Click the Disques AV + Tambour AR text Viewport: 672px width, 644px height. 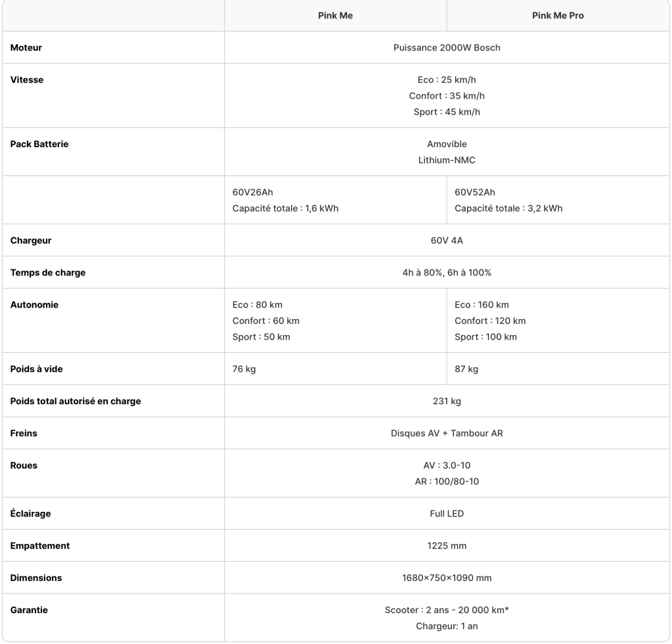click(447, 433)
